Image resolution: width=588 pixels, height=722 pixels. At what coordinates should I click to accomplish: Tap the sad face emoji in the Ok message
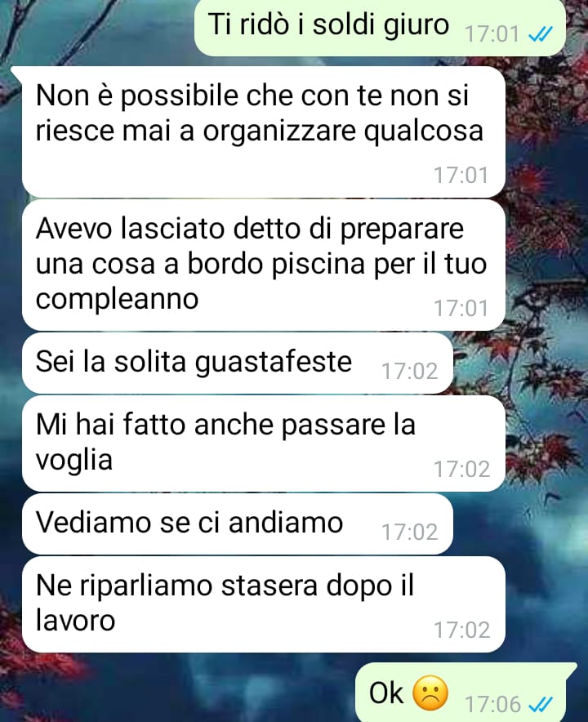[x=430, y=693]
